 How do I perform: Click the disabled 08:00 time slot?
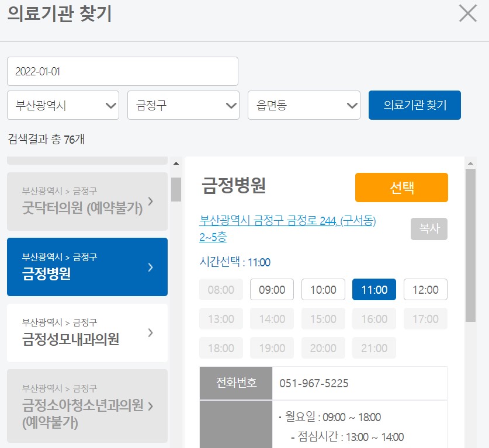coord(221,290)
